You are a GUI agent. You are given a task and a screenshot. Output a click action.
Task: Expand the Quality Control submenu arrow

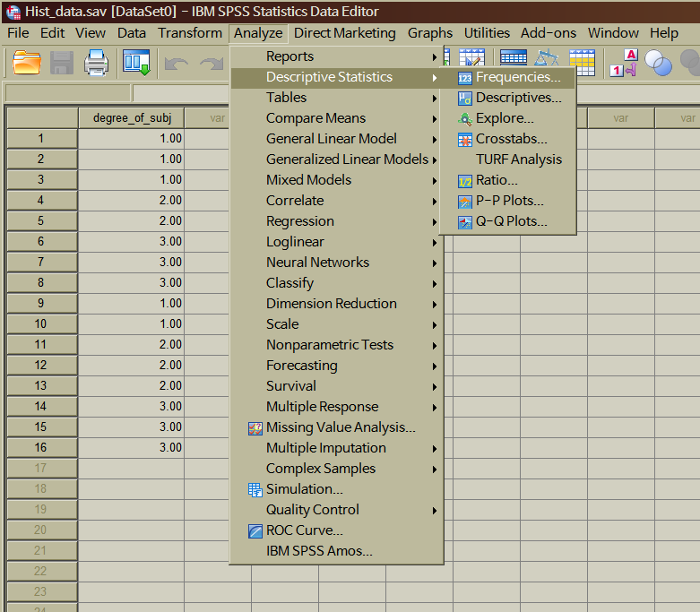[x=435, y=510]
